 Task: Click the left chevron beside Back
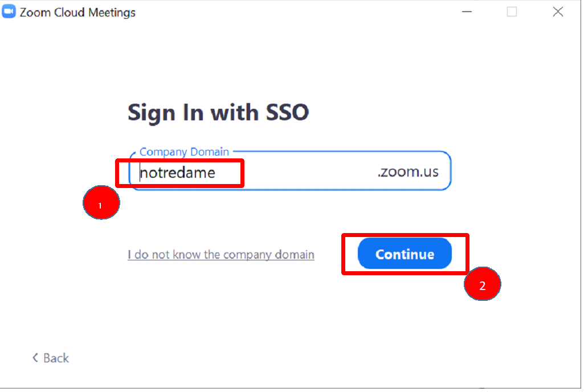(35, 358)
